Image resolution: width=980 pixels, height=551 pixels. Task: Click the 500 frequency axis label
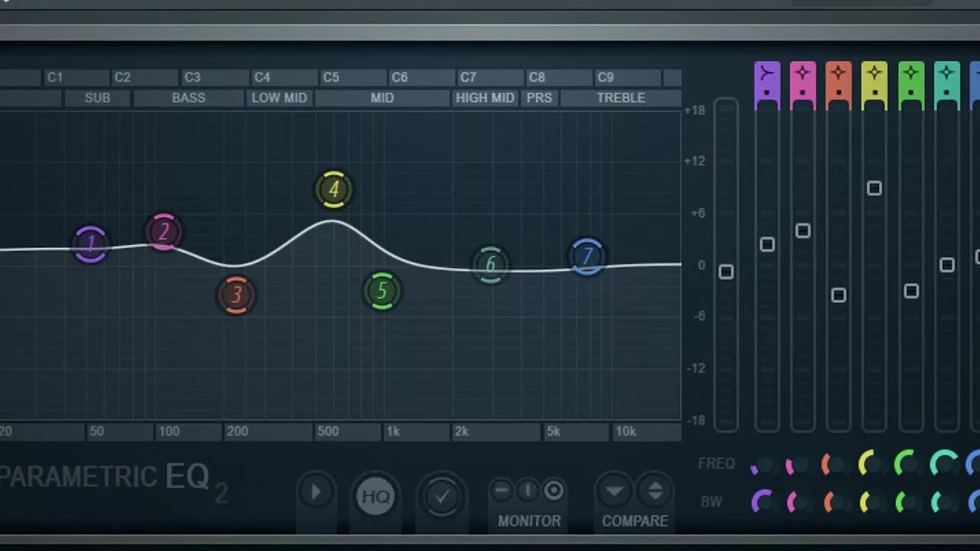click(328, 432)
